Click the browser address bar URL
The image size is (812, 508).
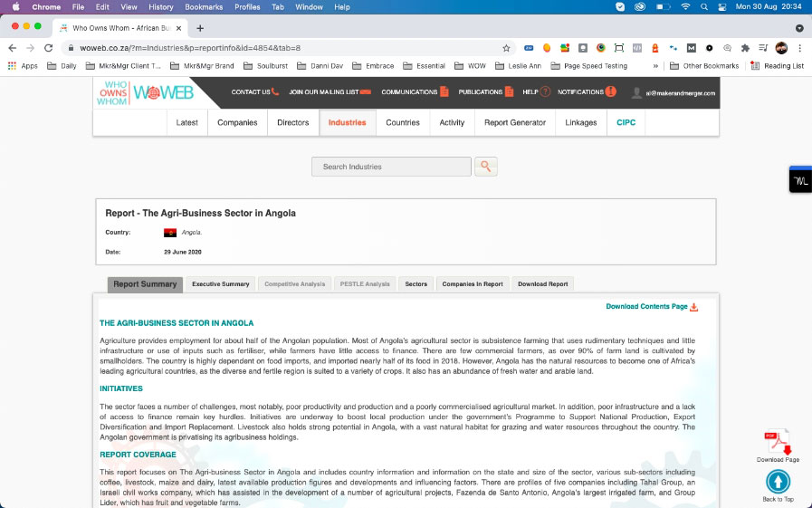[190, 48]
